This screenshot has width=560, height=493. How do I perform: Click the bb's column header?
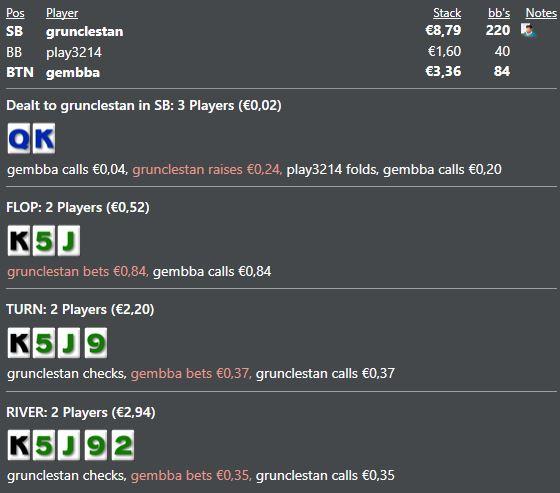[499, 13]
